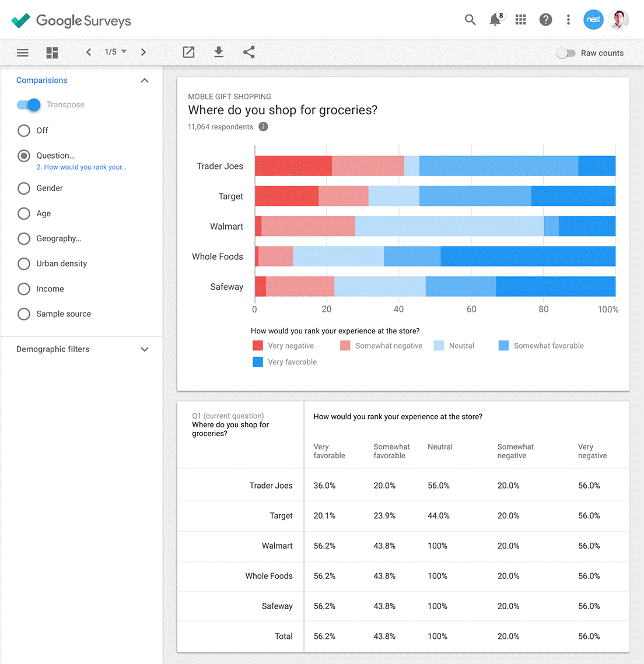Screen dimensions: 644x664
Task: Click the help question mark icon
Action: [x=545, y=19]
